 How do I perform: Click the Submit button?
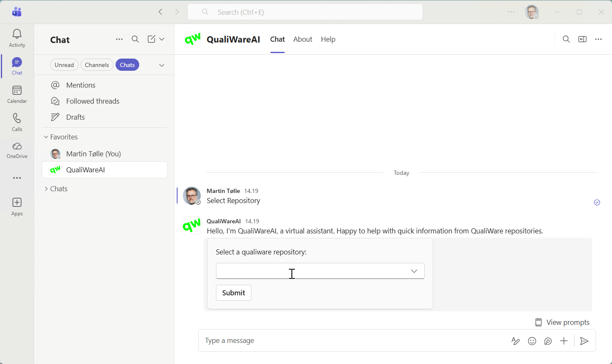[233, 293]
